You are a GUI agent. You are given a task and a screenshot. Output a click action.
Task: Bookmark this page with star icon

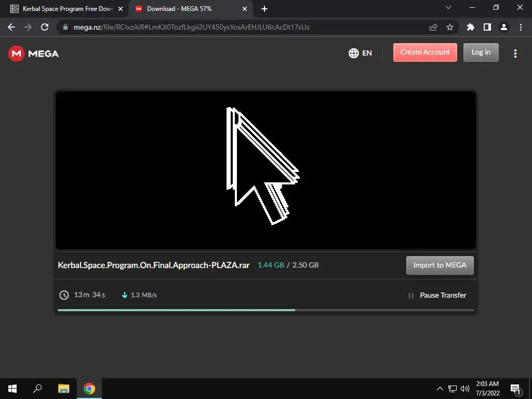click(x=449, y=27)
